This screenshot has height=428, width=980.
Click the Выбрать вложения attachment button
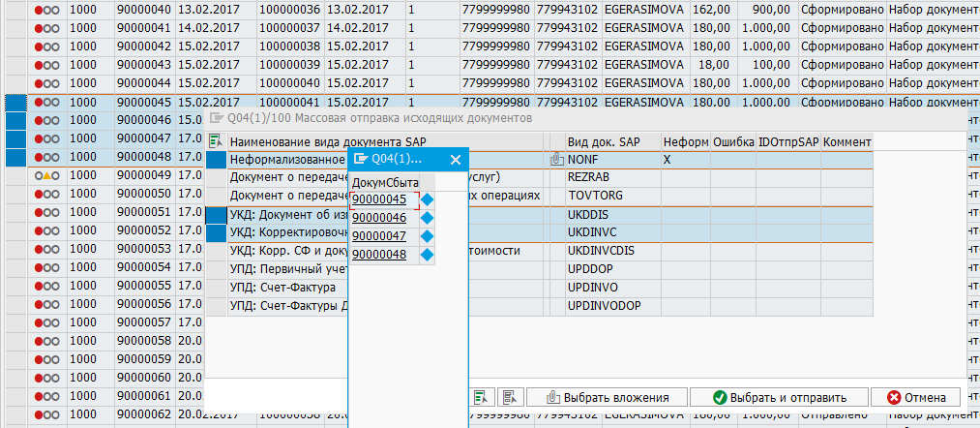click(606, 397)
